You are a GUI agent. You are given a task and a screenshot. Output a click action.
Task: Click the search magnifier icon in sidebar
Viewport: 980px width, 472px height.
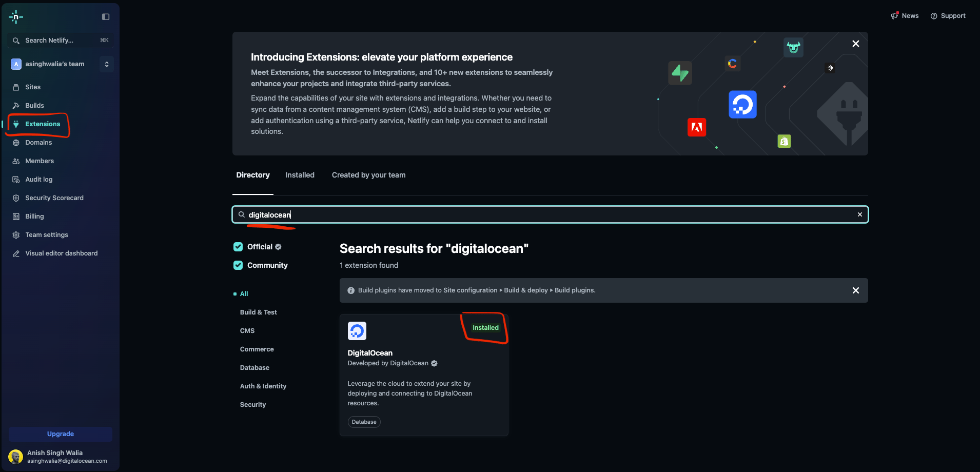coord(16,41)
